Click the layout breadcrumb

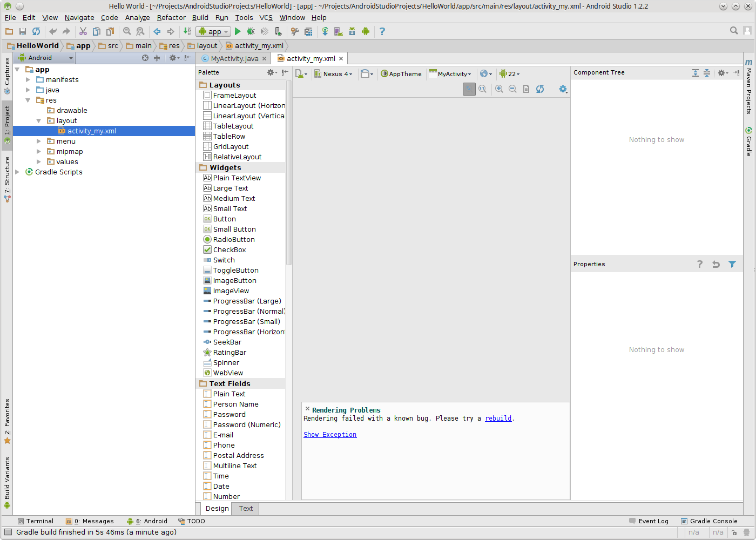[x=202, y=46]
